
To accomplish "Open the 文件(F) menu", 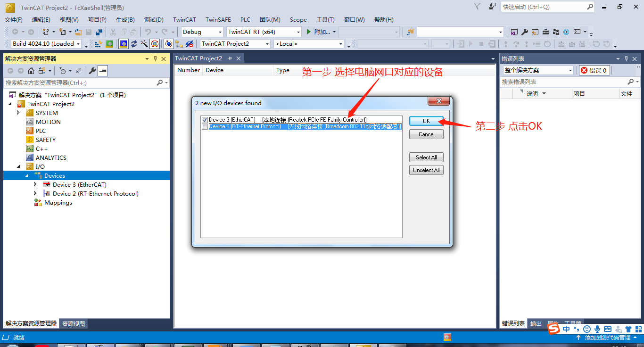I will coord(14,19).
